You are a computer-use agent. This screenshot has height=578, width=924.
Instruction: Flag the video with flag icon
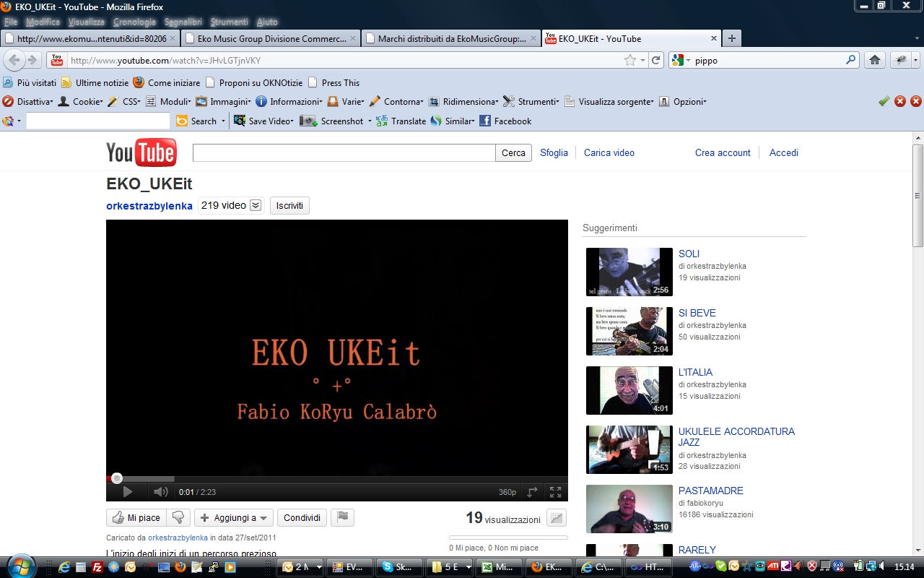[343, 517]
